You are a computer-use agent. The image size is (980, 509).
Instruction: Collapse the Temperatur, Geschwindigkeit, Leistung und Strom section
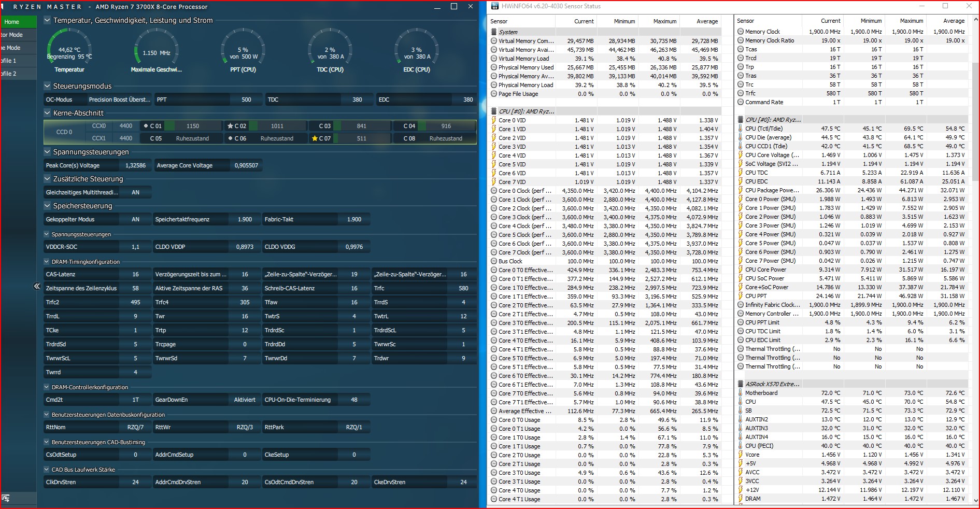pos(47,20)
